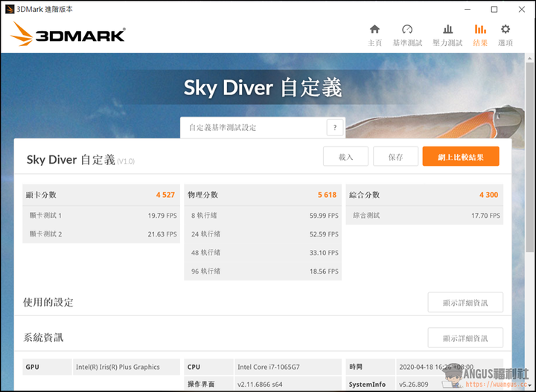Click the vertical scrollbar thumb
The height and width of the screenshot is (392, 536).
[530, 157]
